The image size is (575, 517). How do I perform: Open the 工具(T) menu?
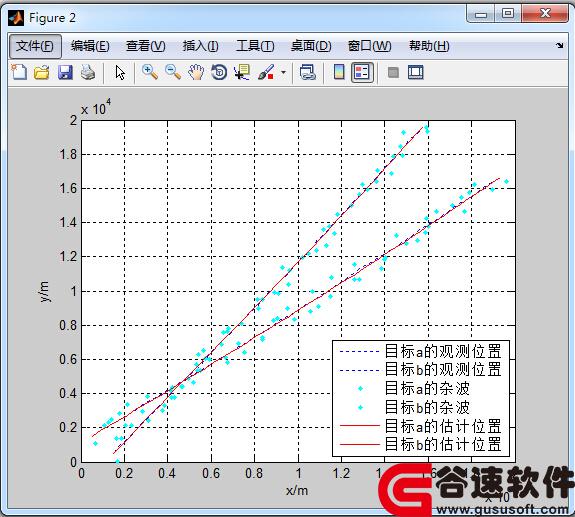[x=255, y=46]
